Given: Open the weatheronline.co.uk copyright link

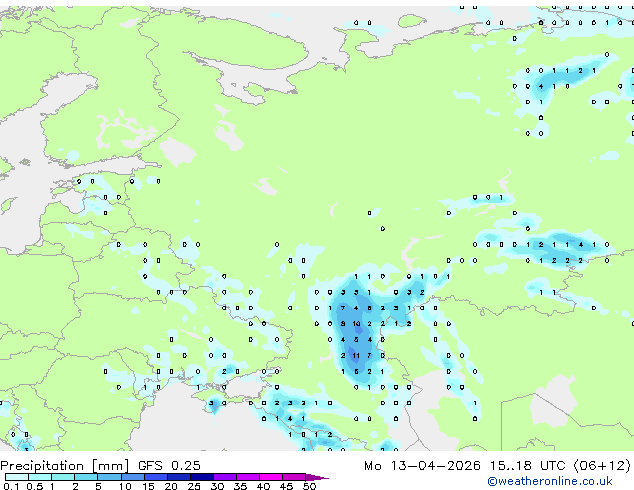Looking at the screenshot, I should [549, 481].
